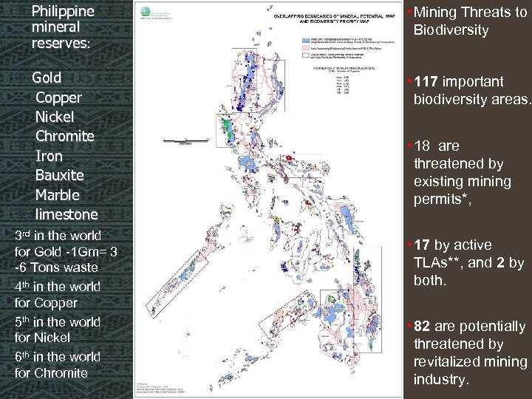Click 'Marble' in the mineral list
The image size is (532, 399).
point(58,195)
